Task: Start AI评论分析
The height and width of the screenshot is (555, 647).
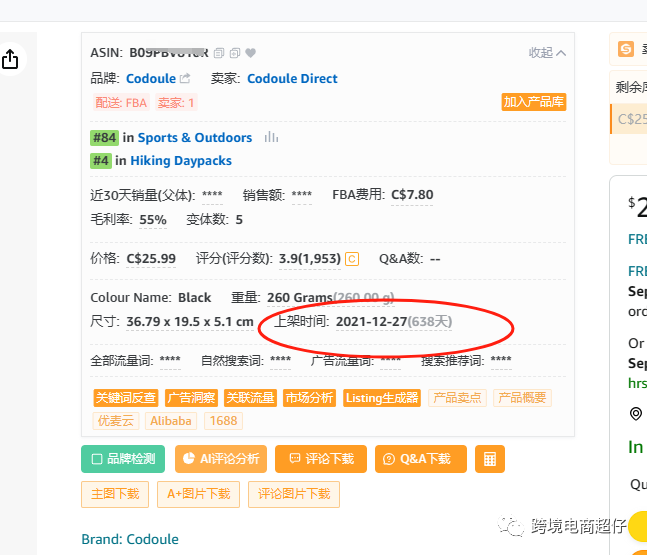Action: click(220, 459)
